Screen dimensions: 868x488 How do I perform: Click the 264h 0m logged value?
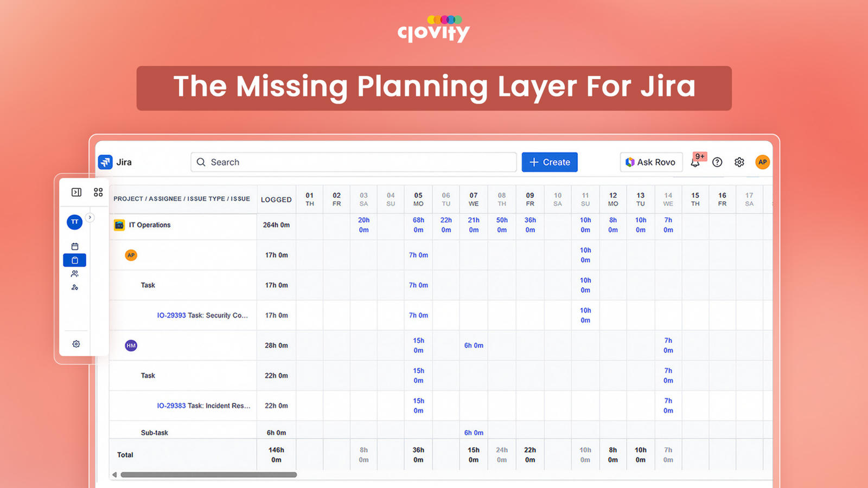click(276, 225)
